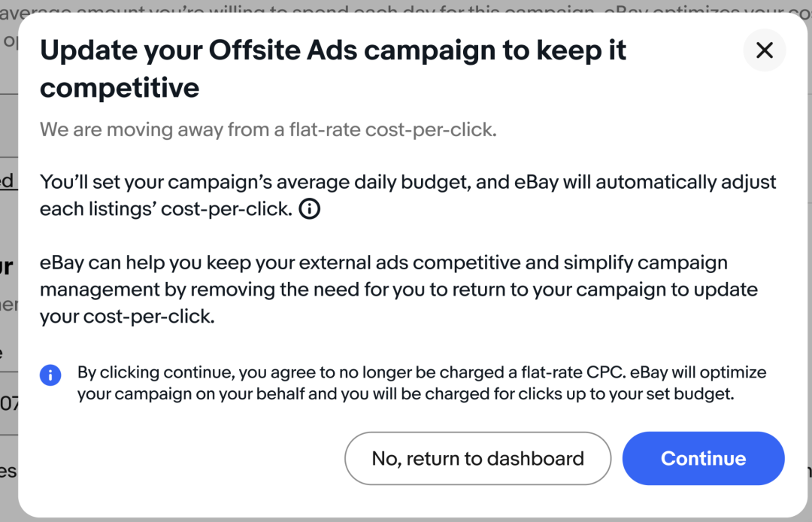Click the blue info icon beside disclaimer
The width and height of the screenshot is (812, 522).
[x=50, y=375]
